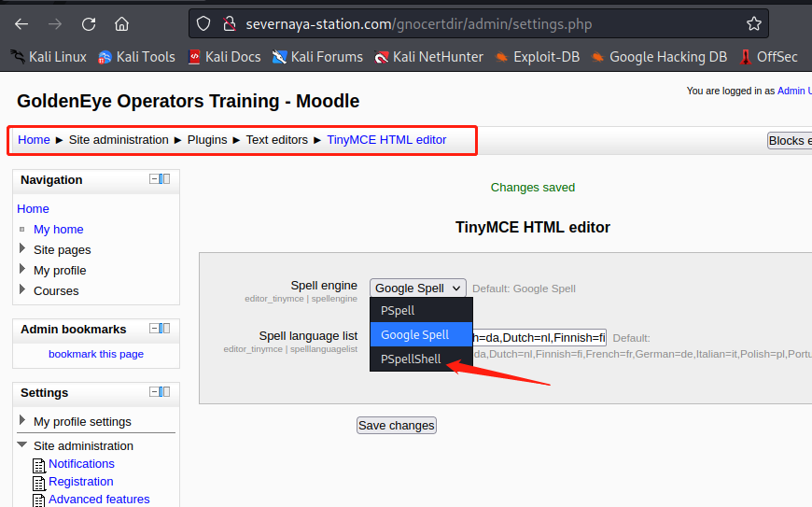Click the TinyMCE HTML editor breadcrumb link
The width and height of the screenshot is (812, 507).
coord(386,140)
